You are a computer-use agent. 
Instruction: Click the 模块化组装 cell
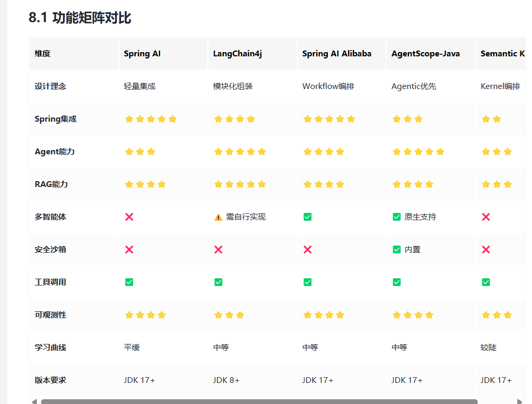click(x=233, y=86)
